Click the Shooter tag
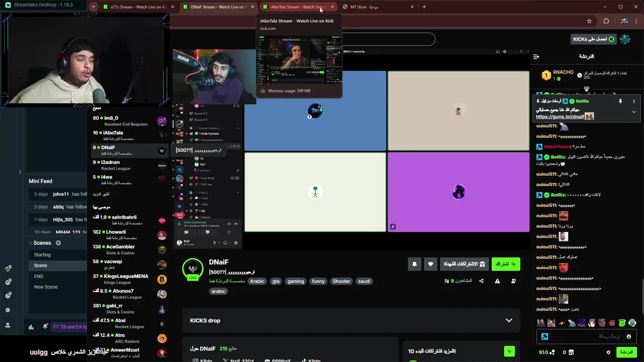The height and width of the screenshot is (362, 644). [341, 281]
